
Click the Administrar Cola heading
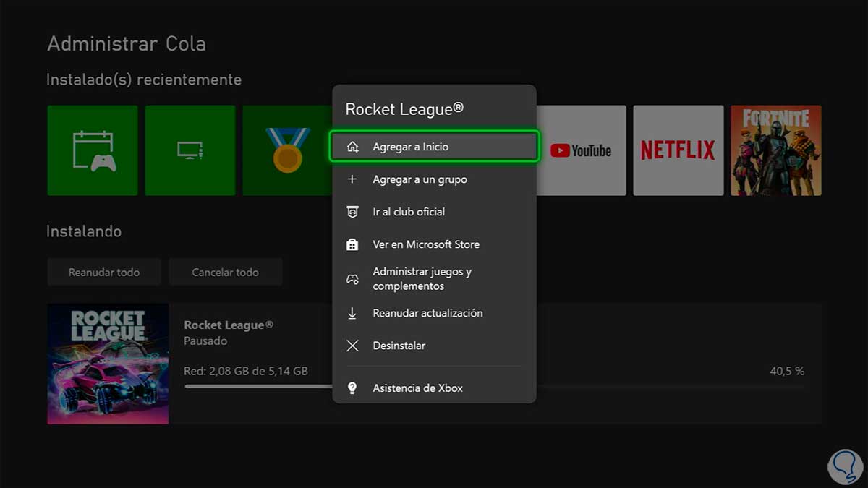127,44
